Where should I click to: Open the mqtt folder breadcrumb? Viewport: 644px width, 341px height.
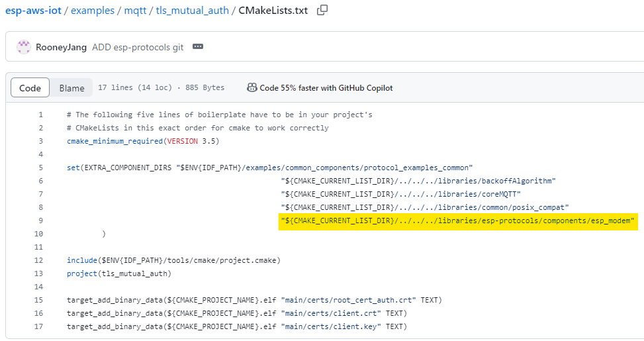coord(135,11)
